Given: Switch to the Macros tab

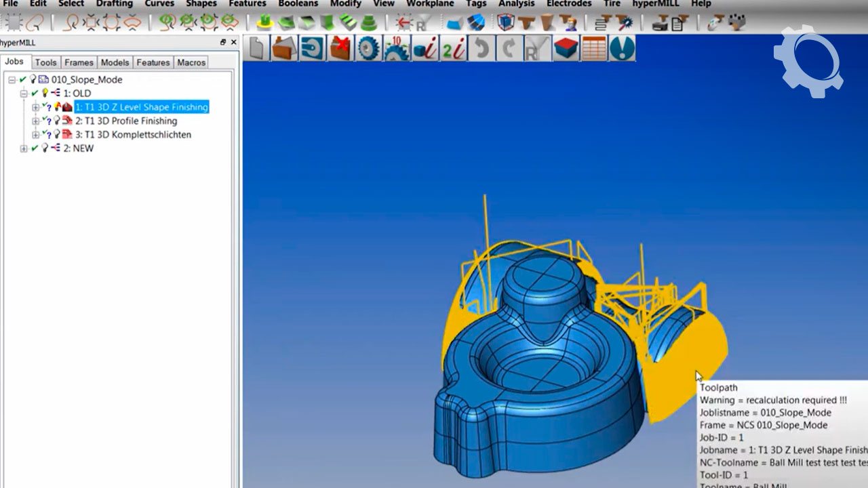Looking at the screenshot, I should click(191, 62).
